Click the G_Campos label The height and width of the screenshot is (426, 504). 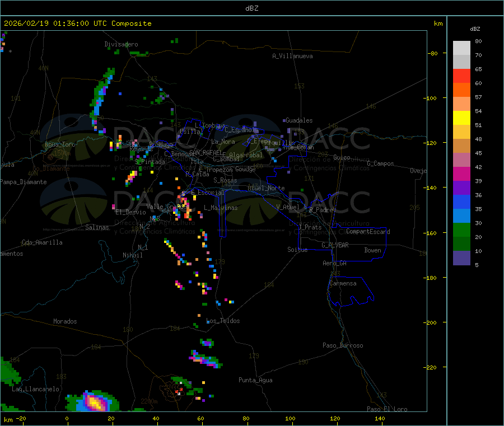point(380,163)
